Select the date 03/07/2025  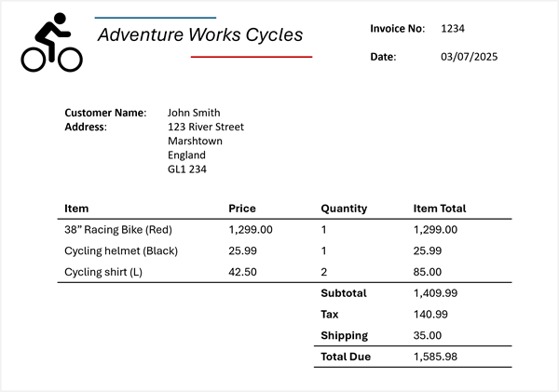click(470, 57)
